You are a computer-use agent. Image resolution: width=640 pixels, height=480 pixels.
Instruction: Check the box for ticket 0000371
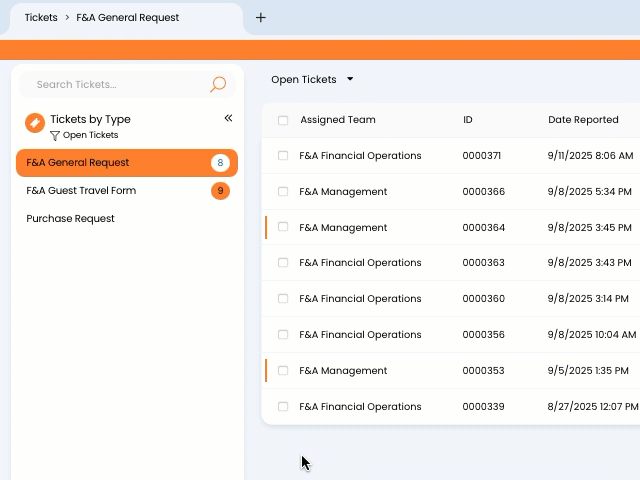tap(283, 156)
